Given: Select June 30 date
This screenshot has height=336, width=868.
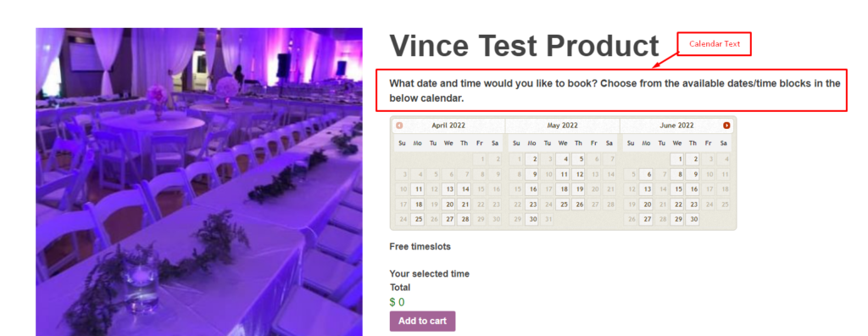Looking at the screenshot, I should pos(693,219).
